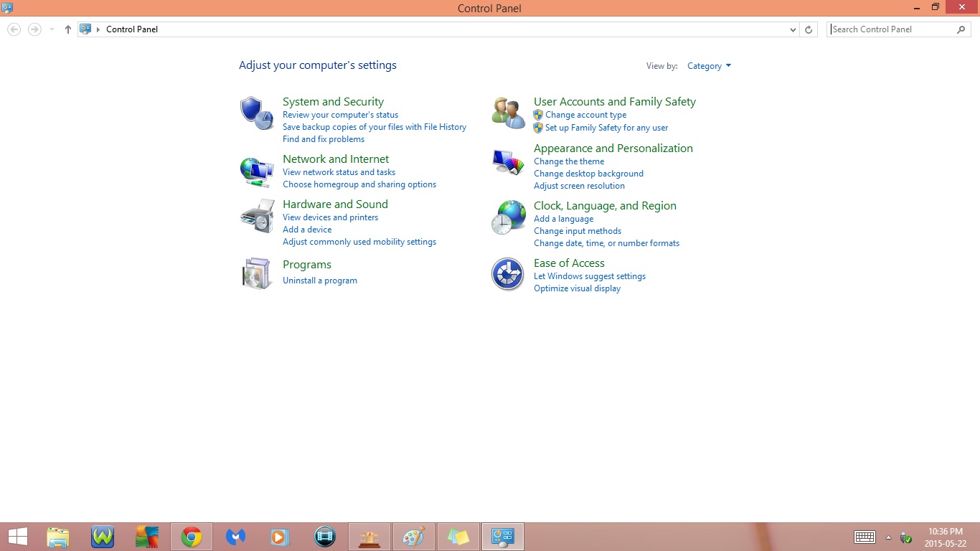Image resolution: width=980 pixels, height=551 pixels.
Task: Open the film reel video app icon
Action: (325, 537)
